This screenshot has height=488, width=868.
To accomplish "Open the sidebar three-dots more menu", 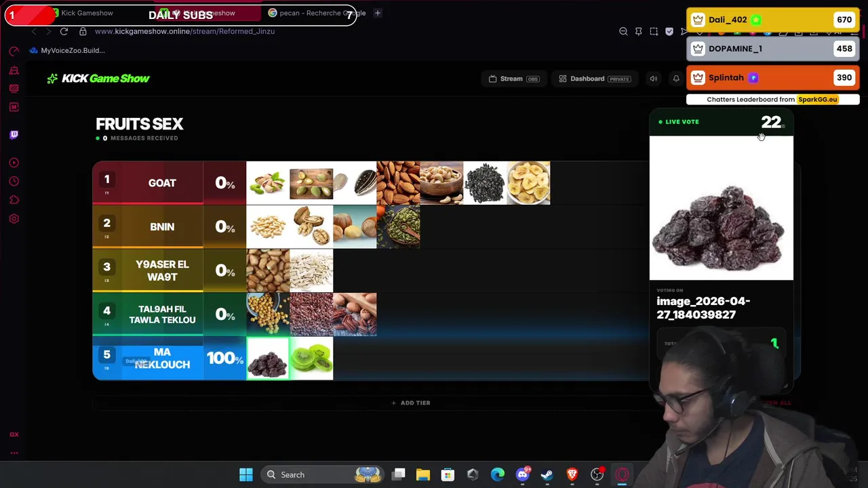I will pos(14,453).
